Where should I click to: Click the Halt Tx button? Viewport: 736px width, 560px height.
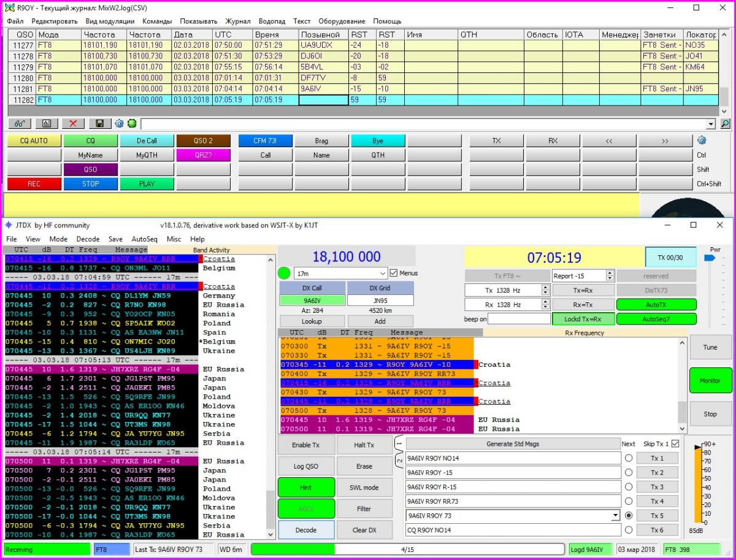click(x=364, y=445)
